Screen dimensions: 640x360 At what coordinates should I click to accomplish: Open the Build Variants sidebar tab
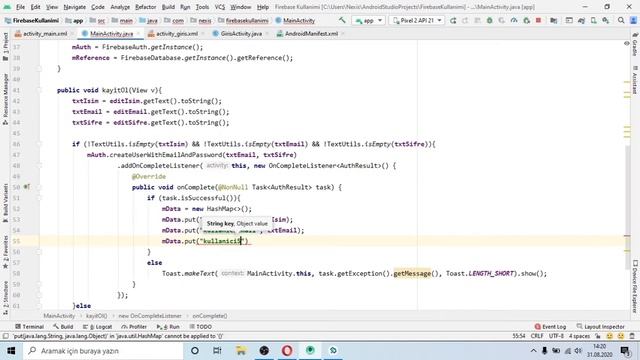(5, 203)
